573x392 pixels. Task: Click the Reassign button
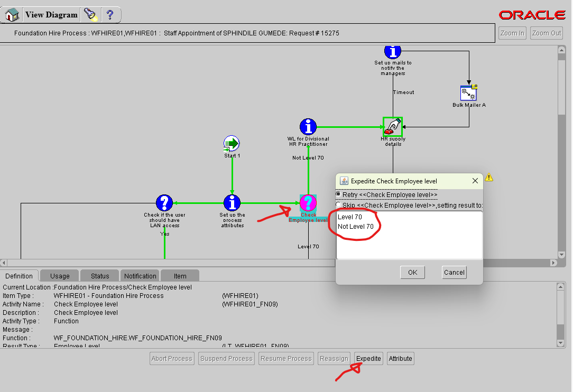click(334, 358)
